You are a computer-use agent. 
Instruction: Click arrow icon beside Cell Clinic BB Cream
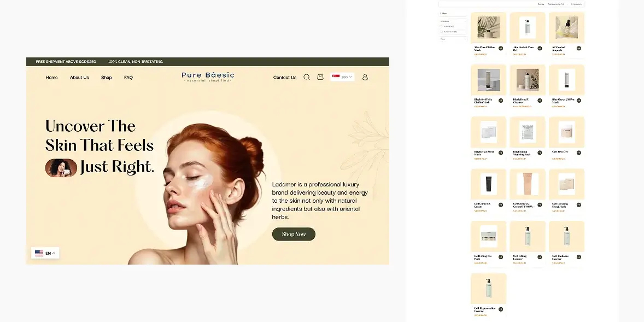pyautogui.click(x=501, y=205)
